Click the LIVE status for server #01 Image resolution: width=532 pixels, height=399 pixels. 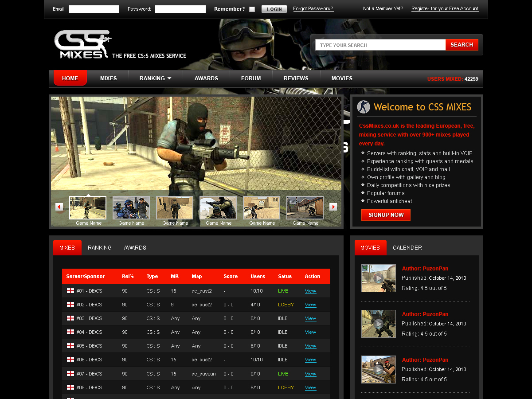(283, 291)
